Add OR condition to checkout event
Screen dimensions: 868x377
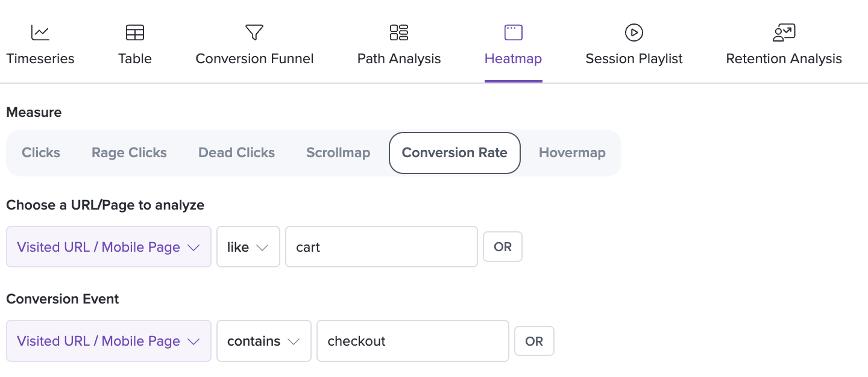pos(534,341)
